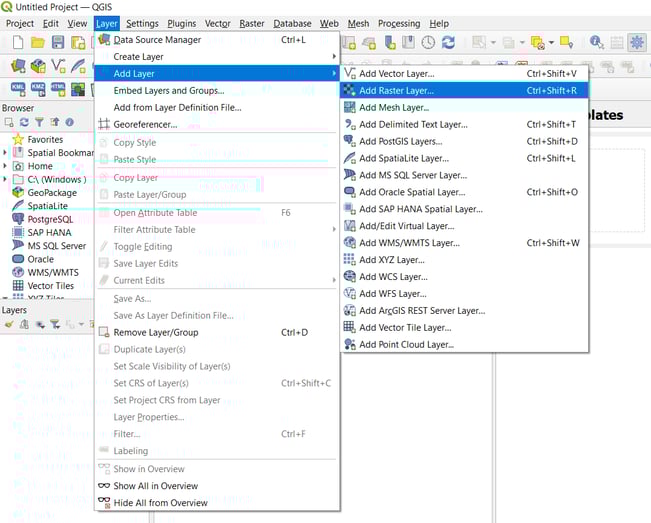Image resolution: width=651 pixels, height=523 pixels.
Task: Click the Browser panel filter icon
Action: [x=39, y=122]
